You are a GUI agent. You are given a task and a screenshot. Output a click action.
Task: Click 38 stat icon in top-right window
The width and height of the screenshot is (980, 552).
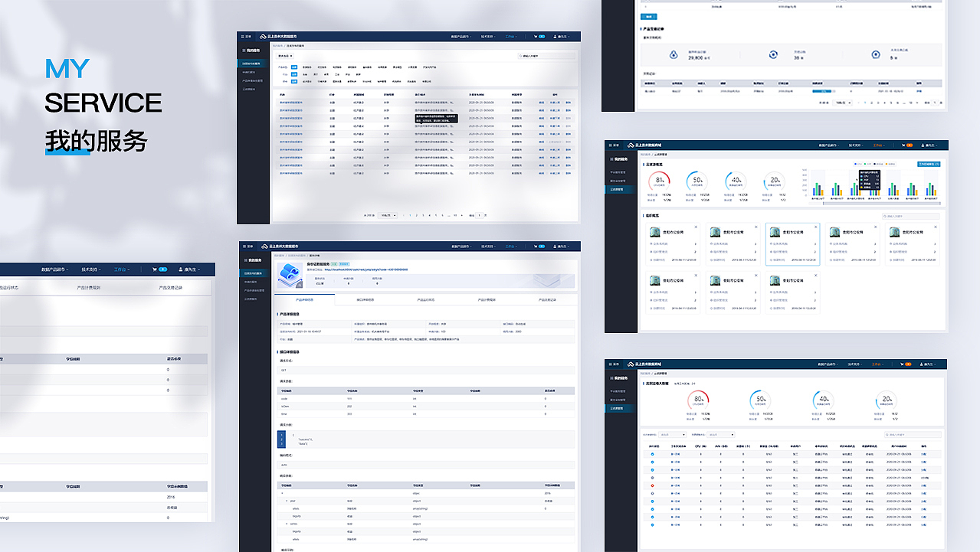(x=774, y=54)
